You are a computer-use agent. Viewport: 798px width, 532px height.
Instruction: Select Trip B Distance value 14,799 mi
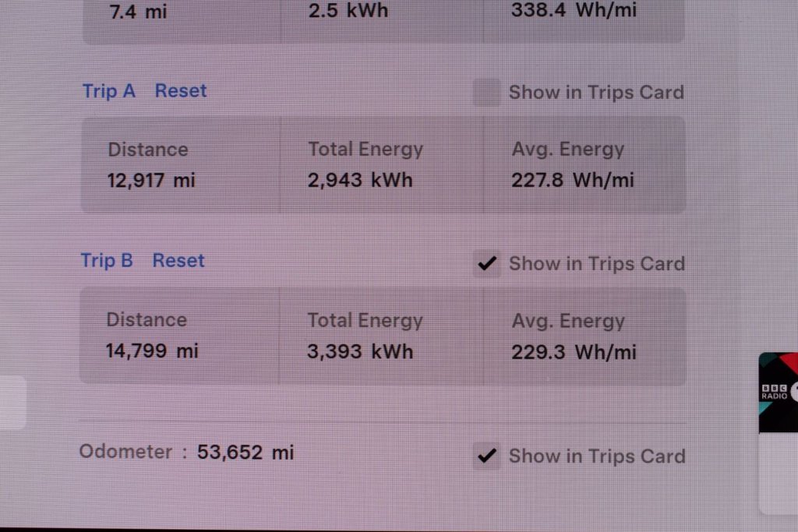[x=150, y=351]
